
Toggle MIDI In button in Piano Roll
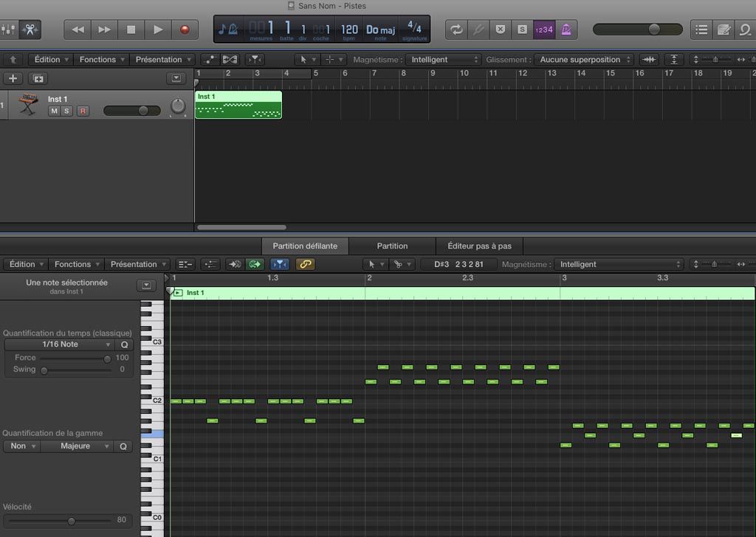pyautogui.click(x=235, y=264)
